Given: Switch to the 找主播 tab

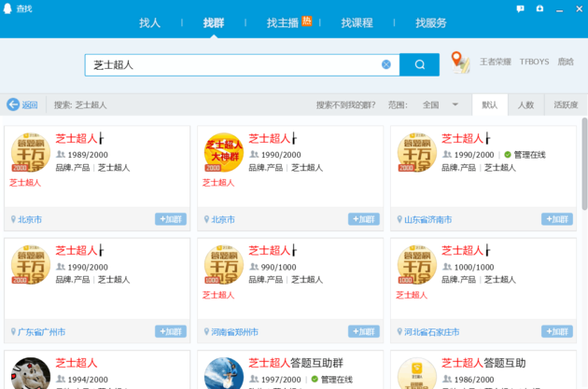Looking at the screenshot, I should (283, 22).
